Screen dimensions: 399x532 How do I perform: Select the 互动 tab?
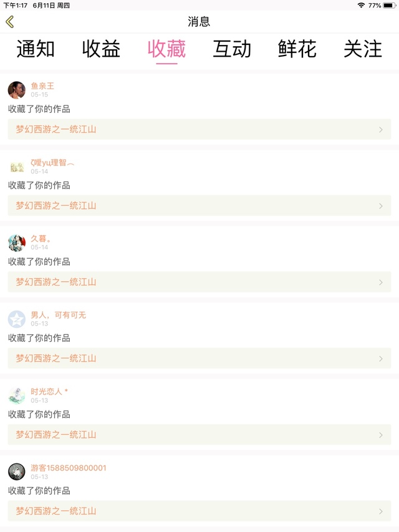point(232,49)
